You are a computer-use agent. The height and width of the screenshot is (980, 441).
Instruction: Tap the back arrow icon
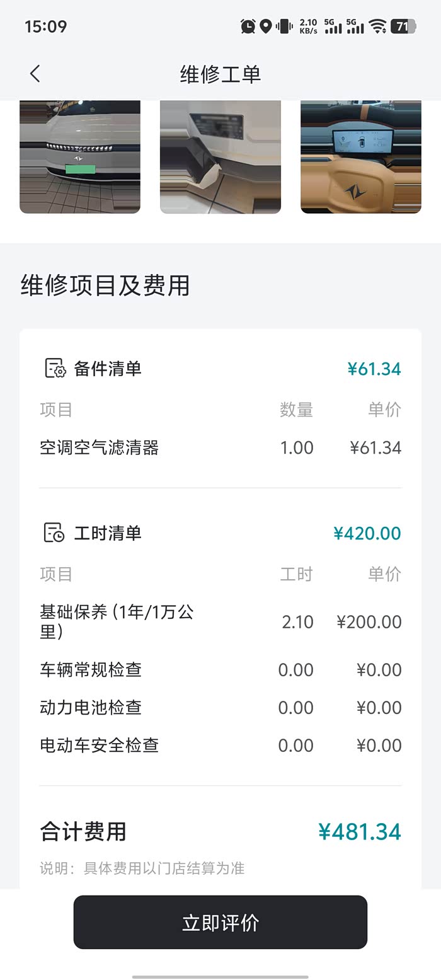point(35,74)
